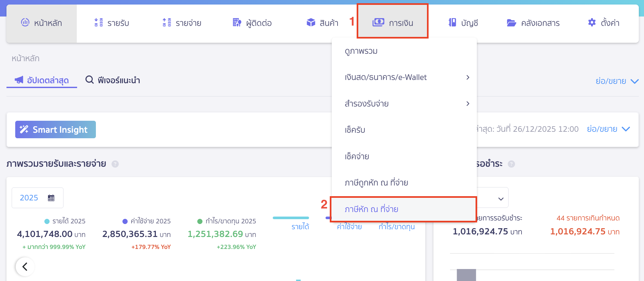Collapse Smart Insight panel with ย่อ/ขยาย
This screenshot has height=281, width=644.
click(x=608, y=129)
